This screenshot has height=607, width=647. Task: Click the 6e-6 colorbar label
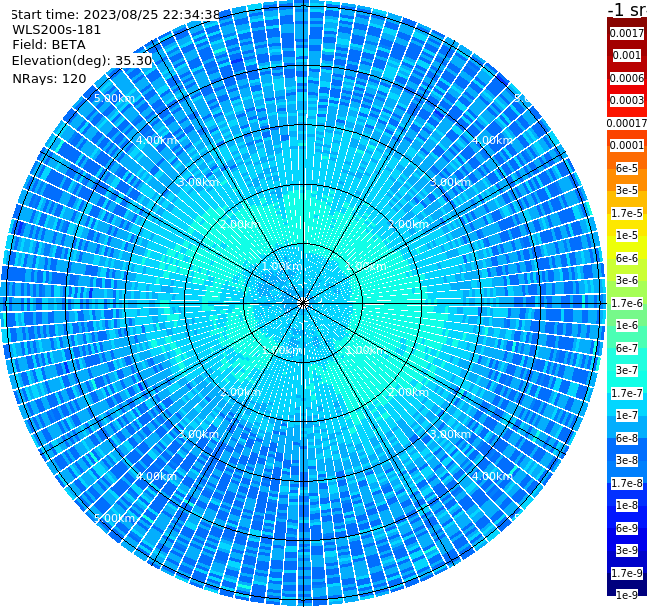(627, 258)
